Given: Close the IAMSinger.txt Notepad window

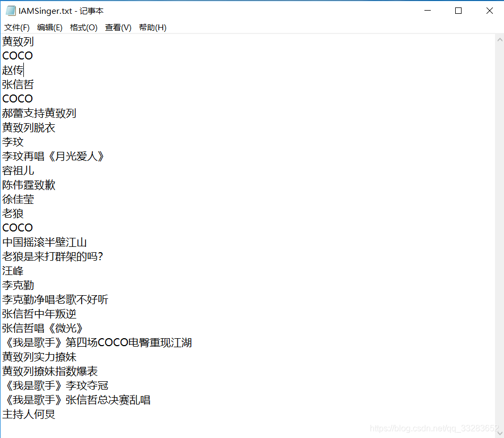Looking at the screenshot, I should 490,11.
